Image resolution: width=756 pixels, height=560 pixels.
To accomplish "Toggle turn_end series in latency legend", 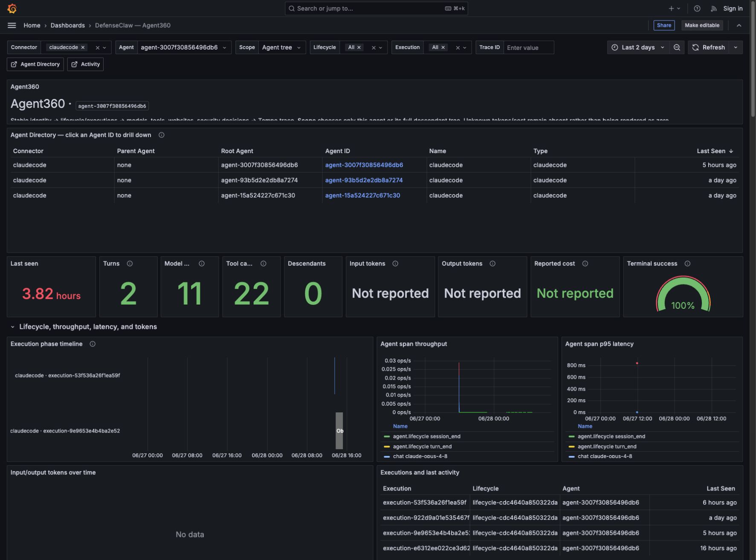I will (607, 447).
